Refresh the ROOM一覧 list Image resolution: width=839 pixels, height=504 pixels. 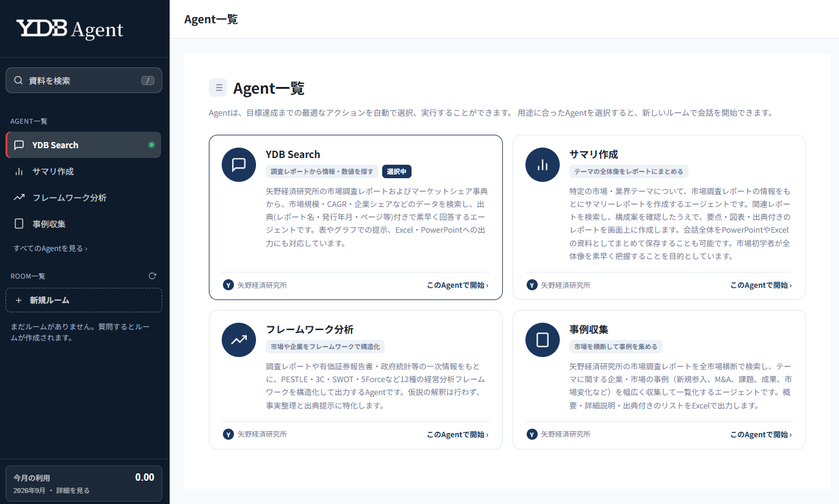coord(152,276)
